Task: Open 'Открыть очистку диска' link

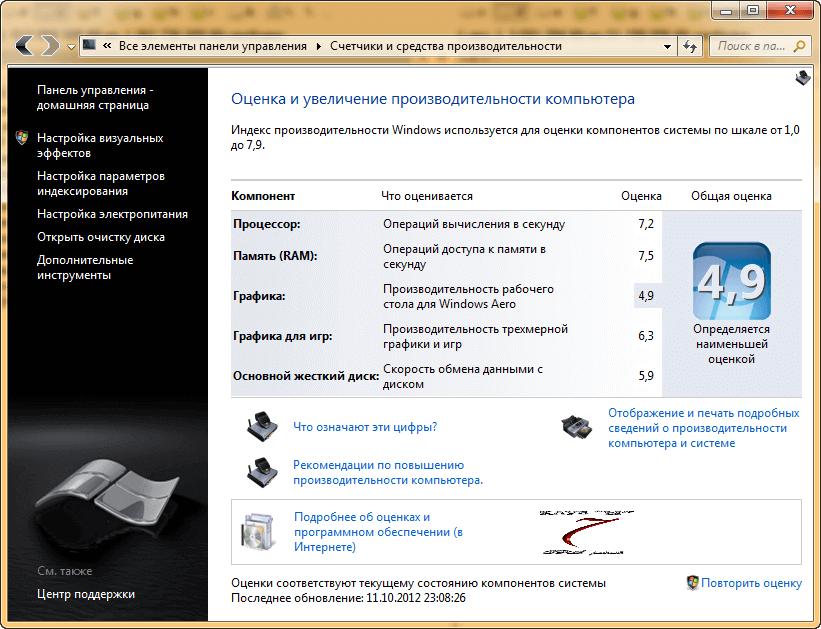Action: point(101,237)
